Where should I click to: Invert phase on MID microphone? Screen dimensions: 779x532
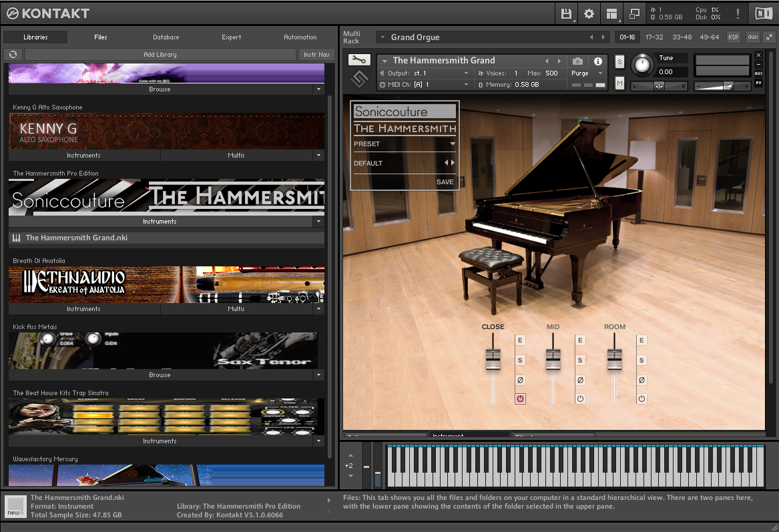[580, 380]
